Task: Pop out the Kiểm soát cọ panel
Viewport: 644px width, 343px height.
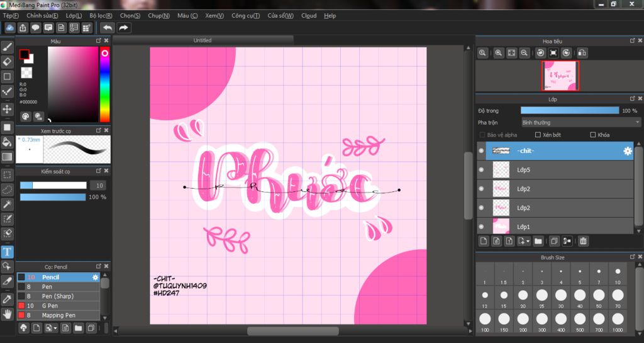Action: tap(99, 171)
